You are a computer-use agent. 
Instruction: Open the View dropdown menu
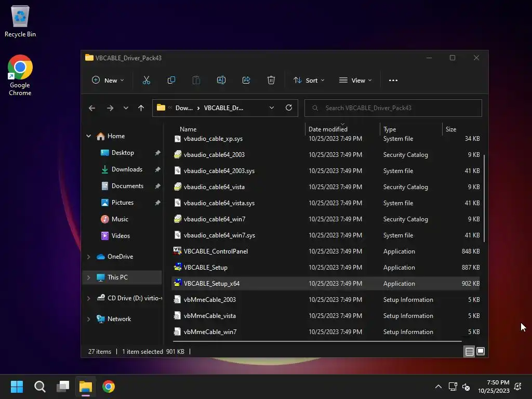pyautogui.click(x=355, y=81)
